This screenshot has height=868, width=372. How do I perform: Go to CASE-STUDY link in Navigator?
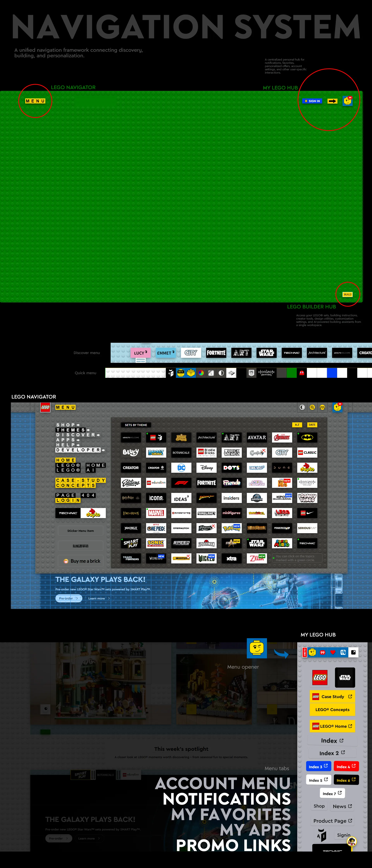pyautogui.click(x=81, y=480)
